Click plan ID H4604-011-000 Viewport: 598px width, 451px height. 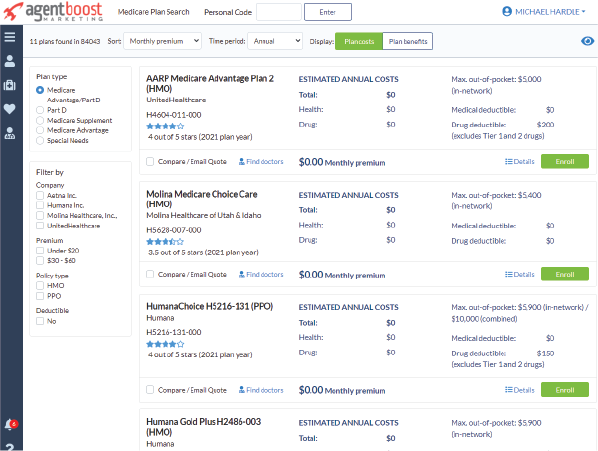point(174,115)
